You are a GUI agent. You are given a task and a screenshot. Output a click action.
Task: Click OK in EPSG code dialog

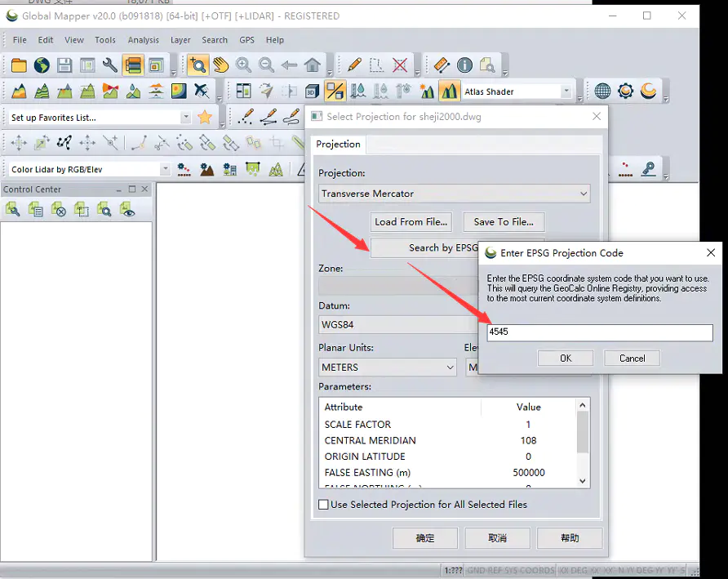tap(566, 359)
